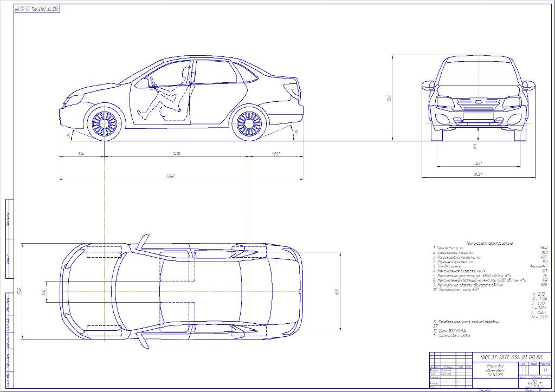Select the 804 front overhang dimension

coord(81,154)
